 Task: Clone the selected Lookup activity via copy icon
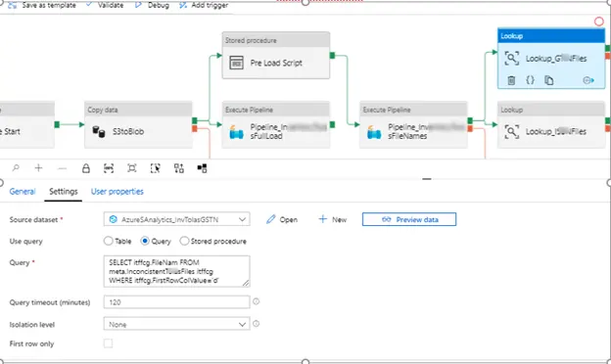tap(548, 80)
